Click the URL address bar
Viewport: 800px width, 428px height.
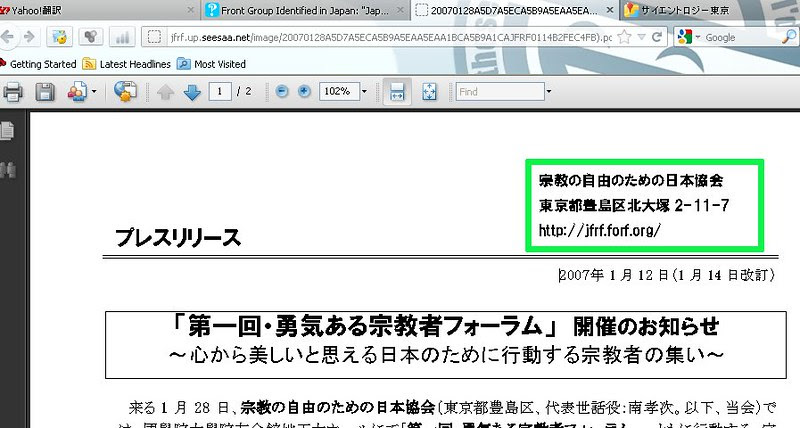pyautogui.click(x=390, y=37)
